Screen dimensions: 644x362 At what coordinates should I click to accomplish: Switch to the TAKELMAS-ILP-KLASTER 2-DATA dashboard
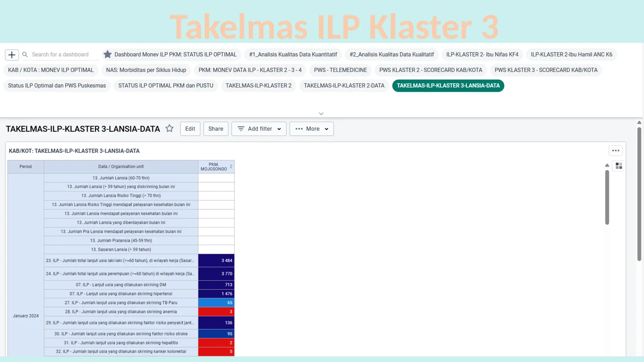click(x=344, y=86)
